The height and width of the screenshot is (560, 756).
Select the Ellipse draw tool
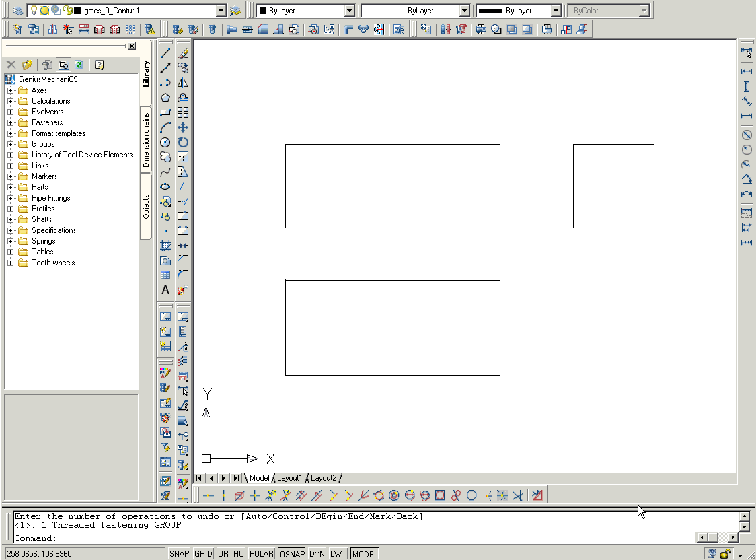[165, 186]
